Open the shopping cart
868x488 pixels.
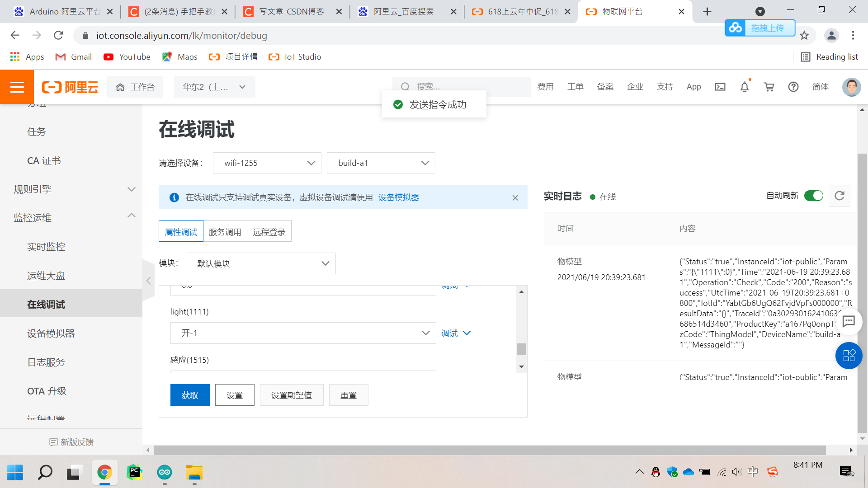(769, 87)
